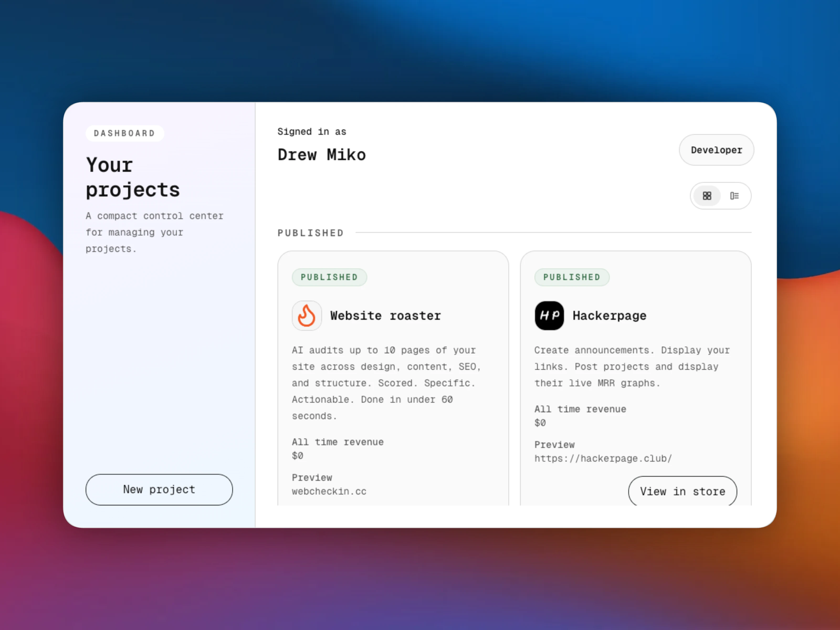Screen dimensions: 840x630
Task: Open View in store for Hackerpage
Action: tap(682, 491)
